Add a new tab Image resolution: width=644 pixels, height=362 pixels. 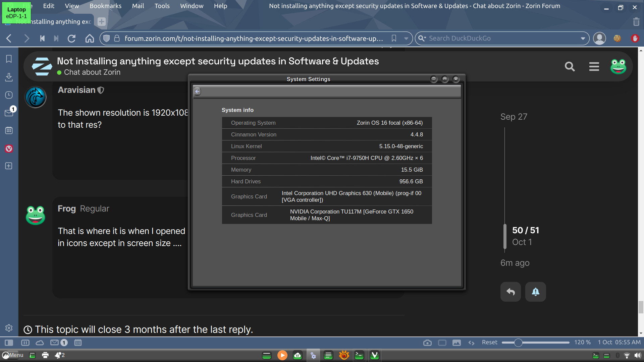(x=102, y=22)
